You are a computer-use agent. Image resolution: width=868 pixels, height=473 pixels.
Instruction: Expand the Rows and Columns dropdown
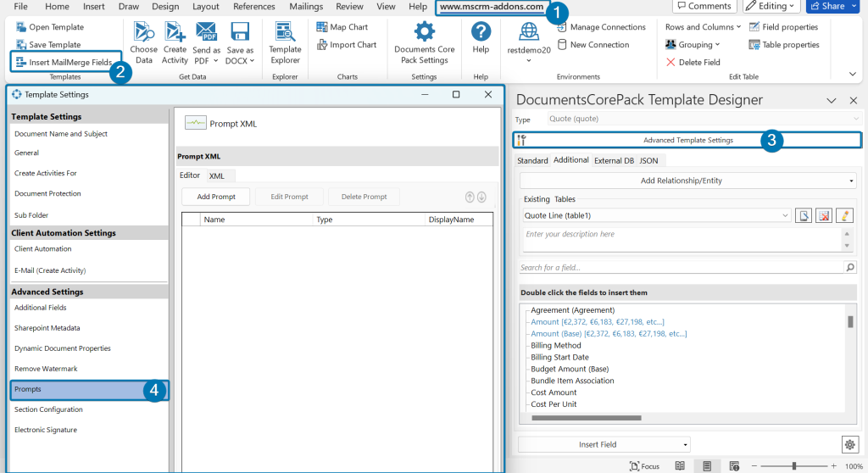pos(738,26)
